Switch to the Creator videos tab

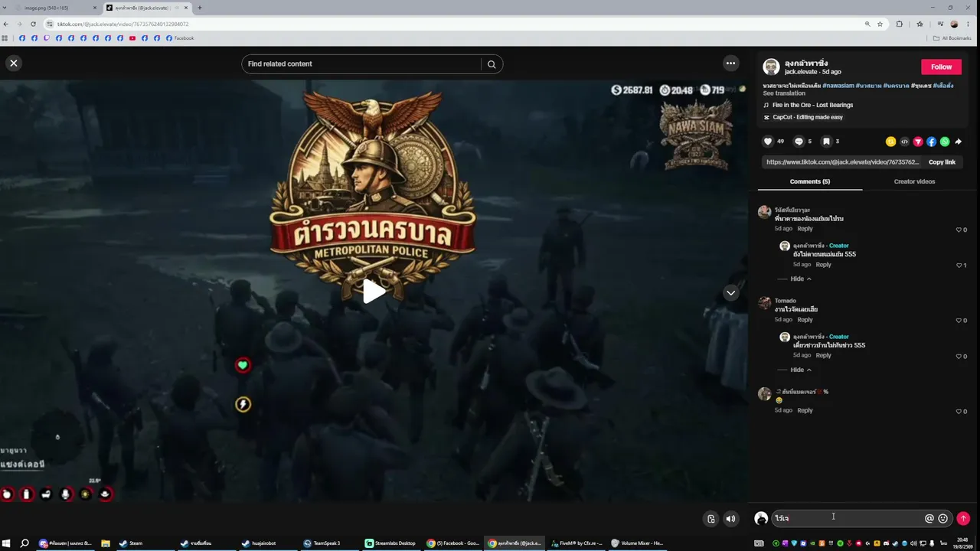(x=914, y=181)
